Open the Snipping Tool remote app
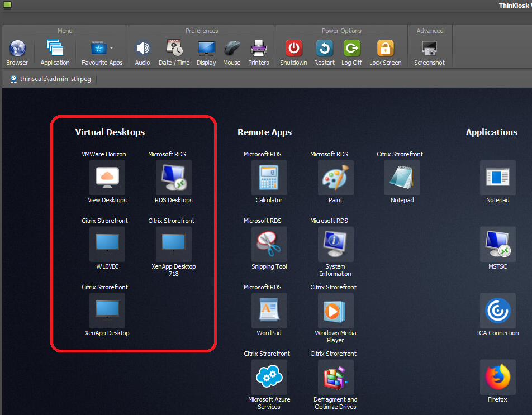Viewport: 532px width, 415px height. pos(269,244)
